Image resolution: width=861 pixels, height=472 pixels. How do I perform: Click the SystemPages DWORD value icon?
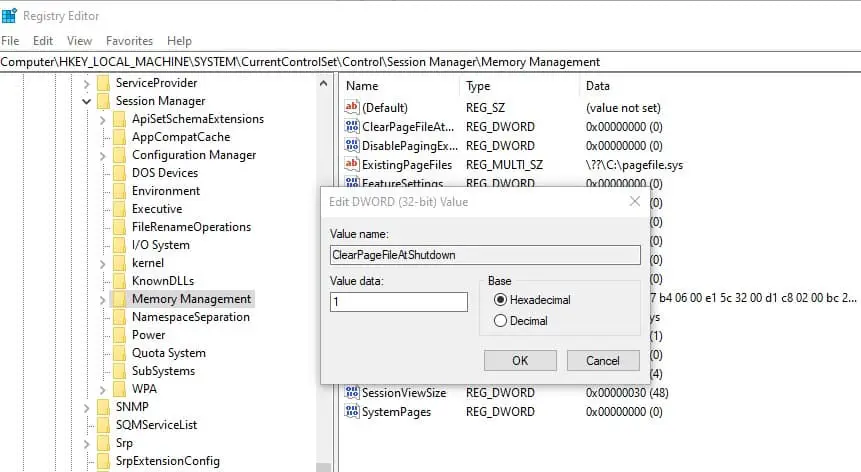[351, 411]
